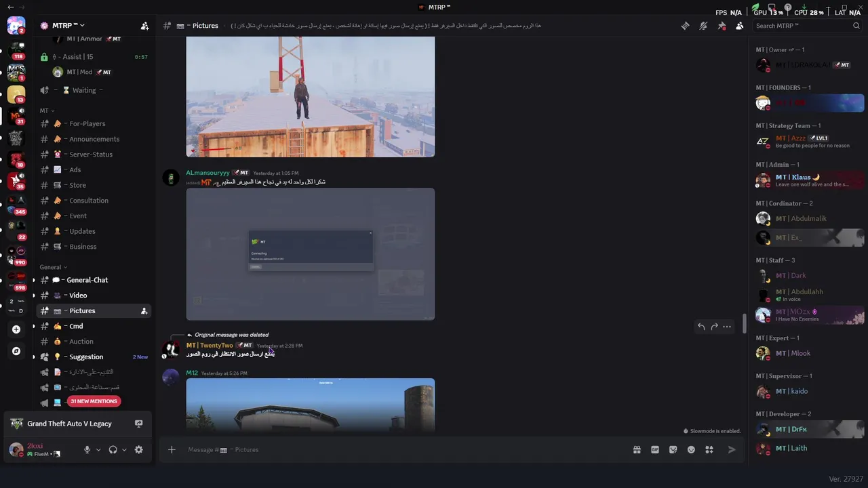The image size is (868, 488).
Task: Open the Server-Status channel
Action: coord(94,155)
